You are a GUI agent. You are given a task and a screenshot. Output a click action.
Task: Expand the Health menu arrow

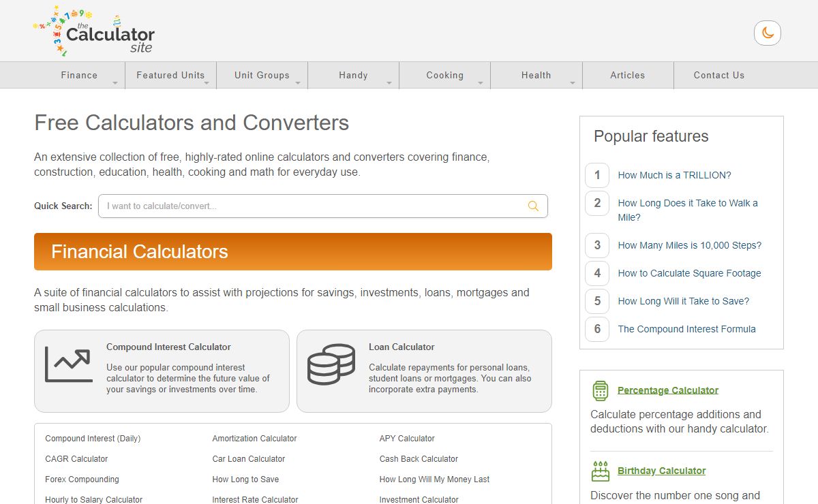tap(572, 83)
